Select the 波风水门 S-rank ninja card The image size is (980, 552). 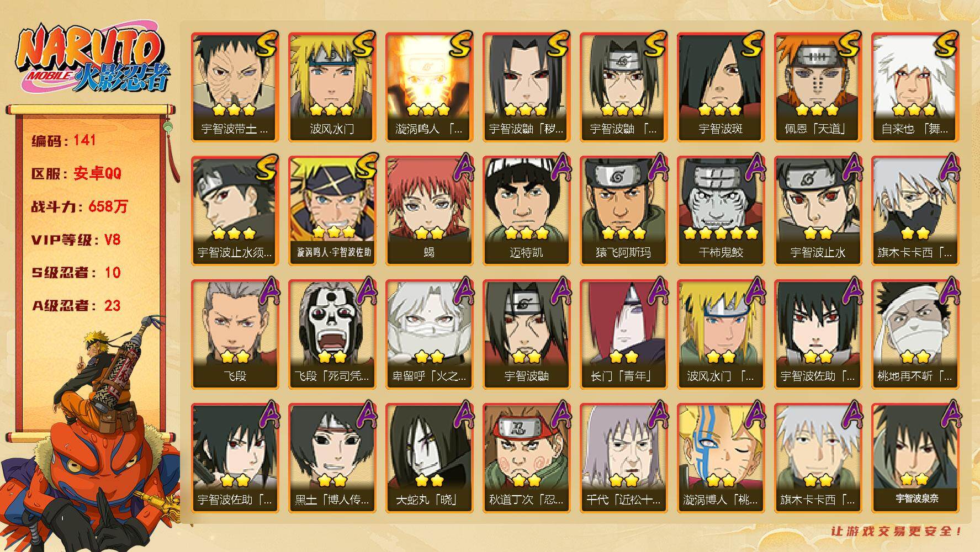pos(332,87)
